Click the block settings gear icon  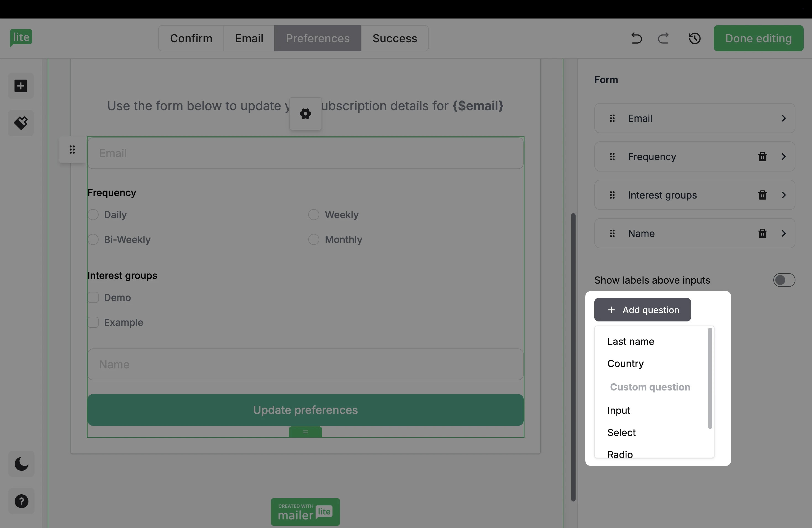pos(305,113)
